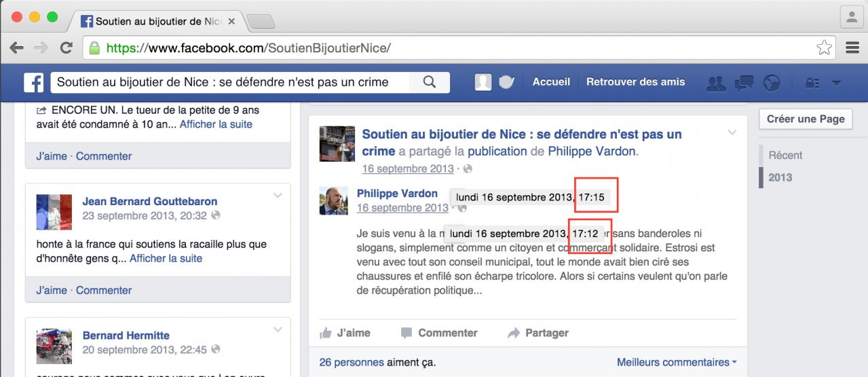Click the Facebook logo icon
The image size is (868, 377).
34,82
